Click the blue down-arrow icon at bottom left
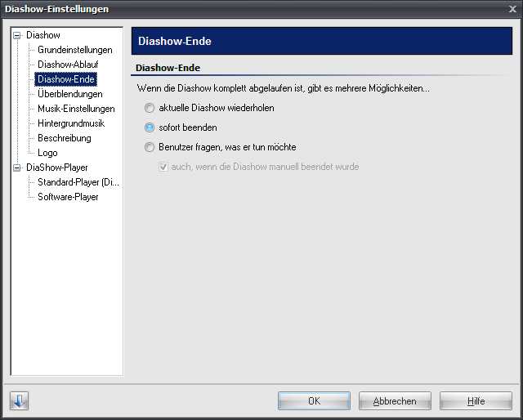Screen dimensions: 523x420 click(20, 401)
